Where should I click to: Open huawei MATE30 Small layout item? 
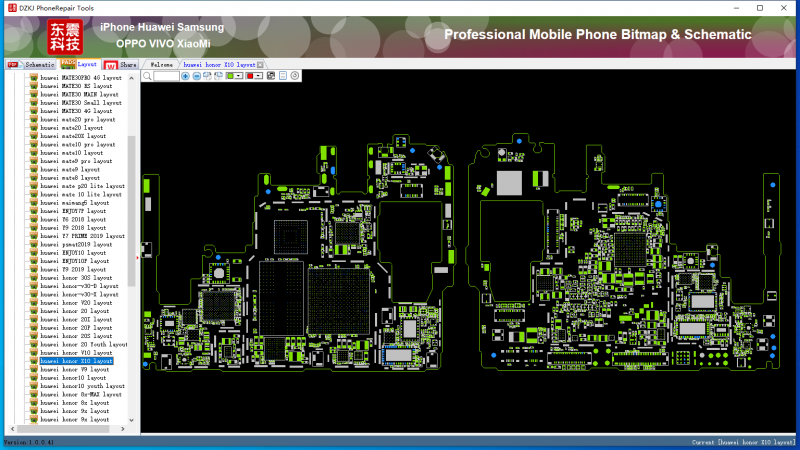(81, 103)
